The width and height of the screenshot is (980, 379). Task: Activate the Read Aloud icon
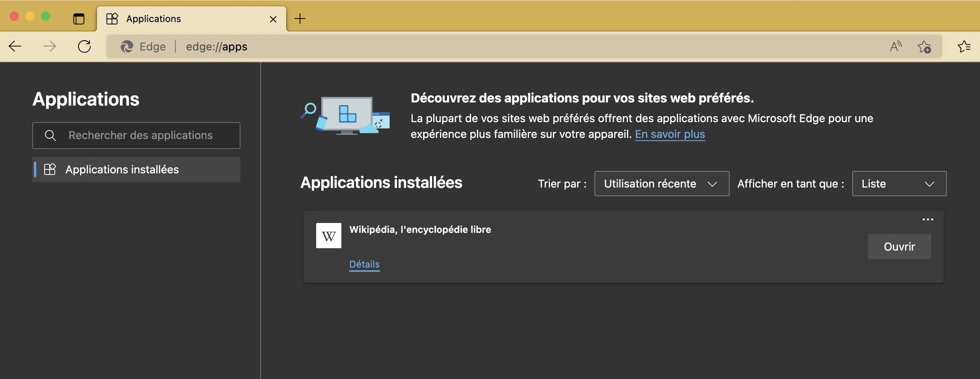click(896, 46)
